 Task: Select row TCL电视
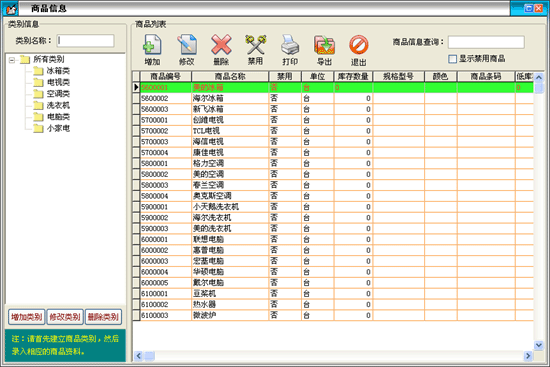333,131
